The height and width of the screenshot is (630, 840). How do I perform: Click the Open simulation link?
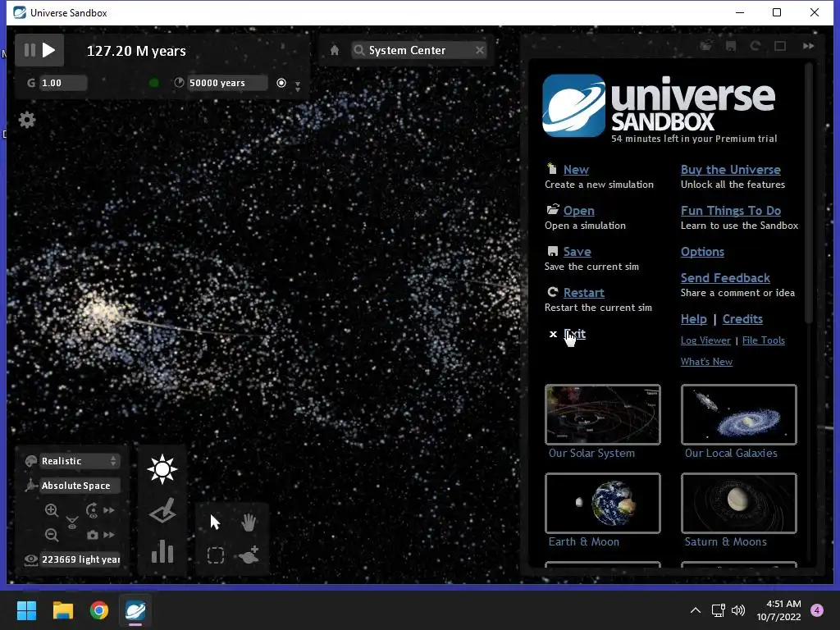click(578, 211)
